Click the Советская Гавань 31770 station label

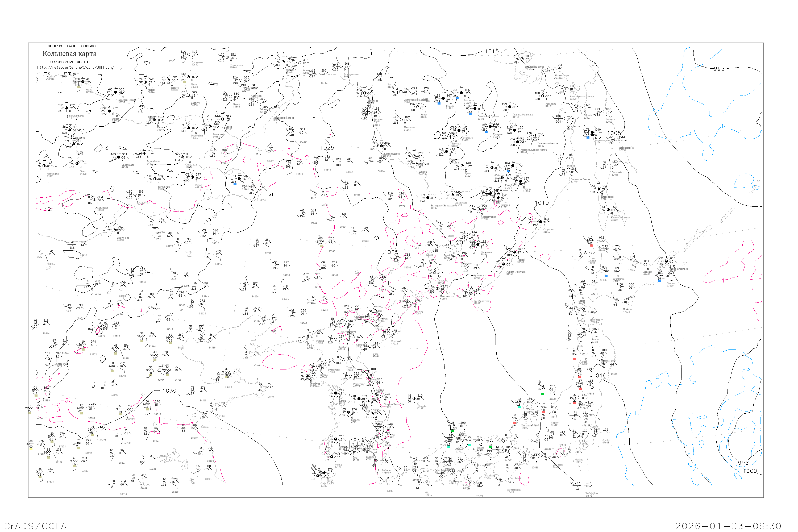(580, 180)
